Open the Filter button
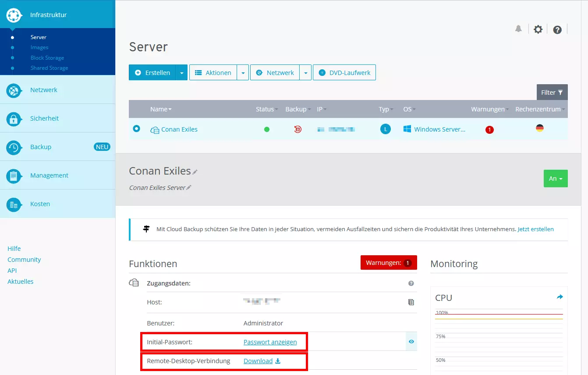Screen dimensions: 588x375 [552, 93]
